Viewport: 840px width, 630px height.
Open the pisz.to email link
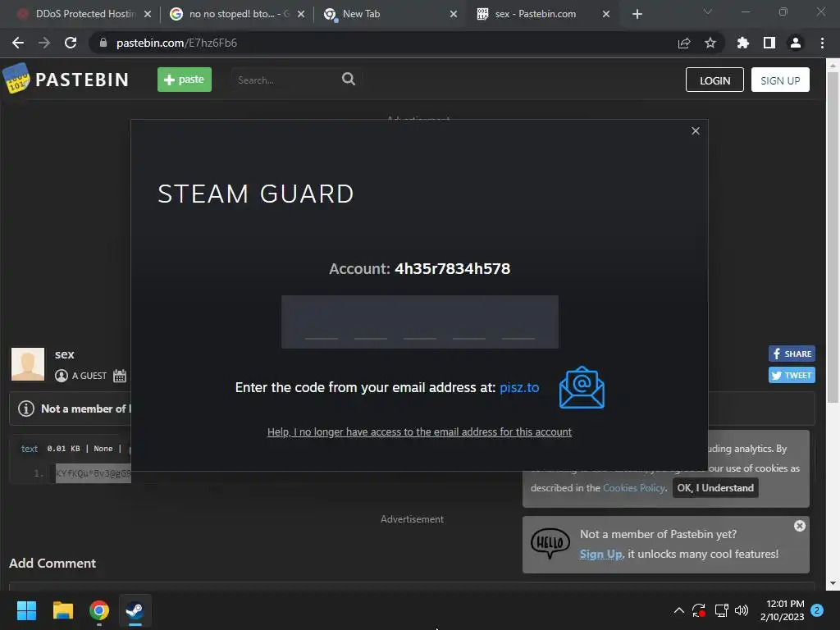(519, 387)
